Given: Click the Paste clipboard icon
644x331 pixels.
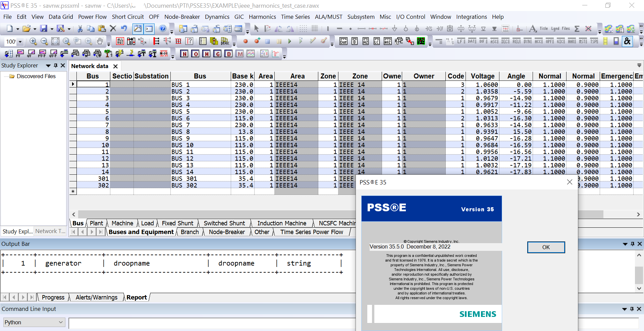Looking at the screenshot, I should (102, 29).
